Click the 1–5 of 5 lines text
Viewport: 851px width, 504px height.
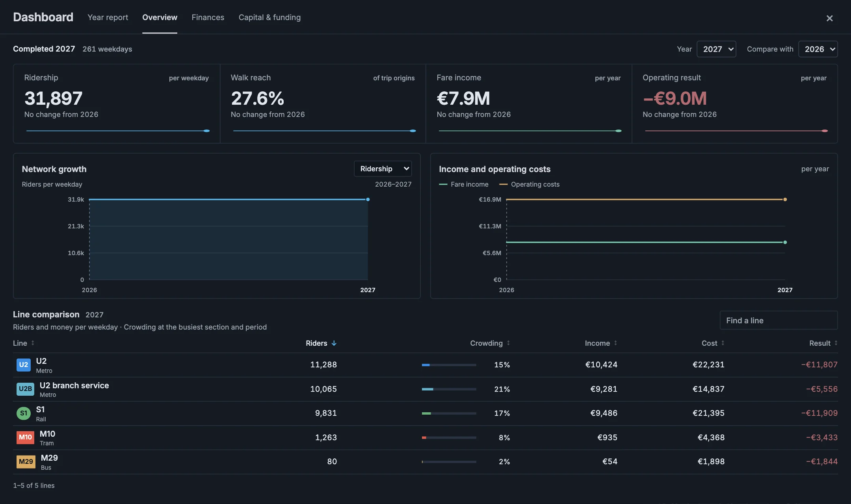pos(34,485)
